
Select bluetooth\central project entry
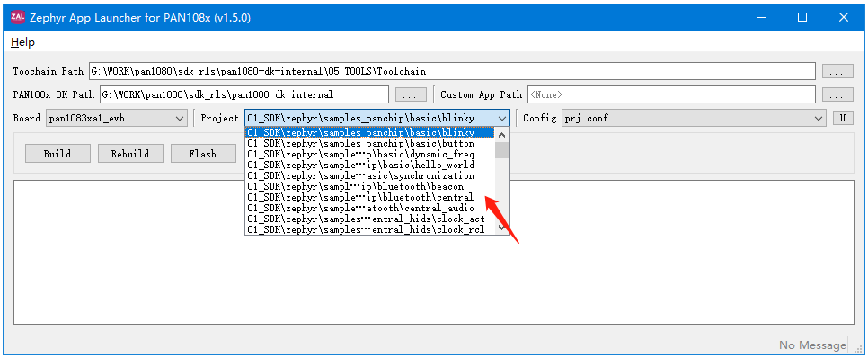(x=370, y=197)
